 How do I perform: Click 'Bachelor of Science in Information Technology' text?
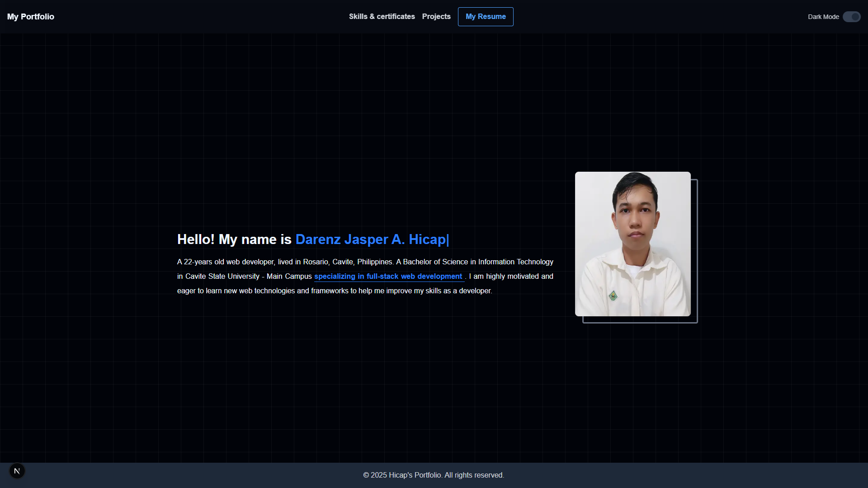click(x=478, y=262)
